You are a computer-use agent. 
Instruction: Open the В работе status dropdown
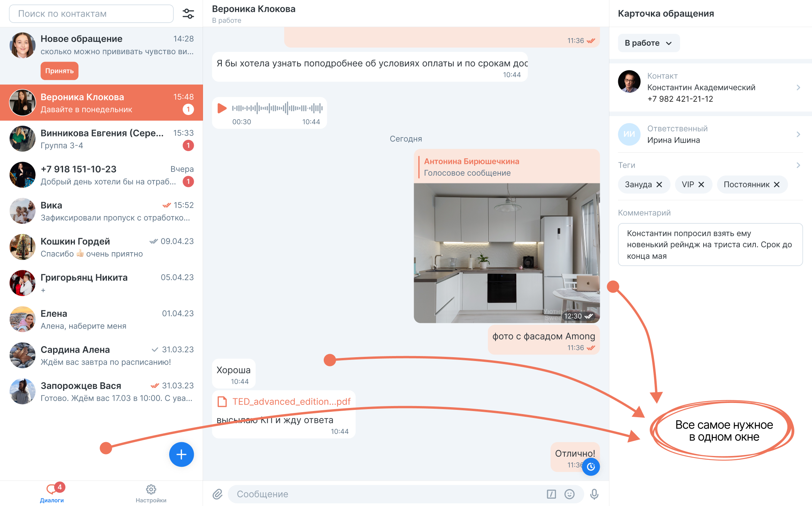click(x=649, y=43)
